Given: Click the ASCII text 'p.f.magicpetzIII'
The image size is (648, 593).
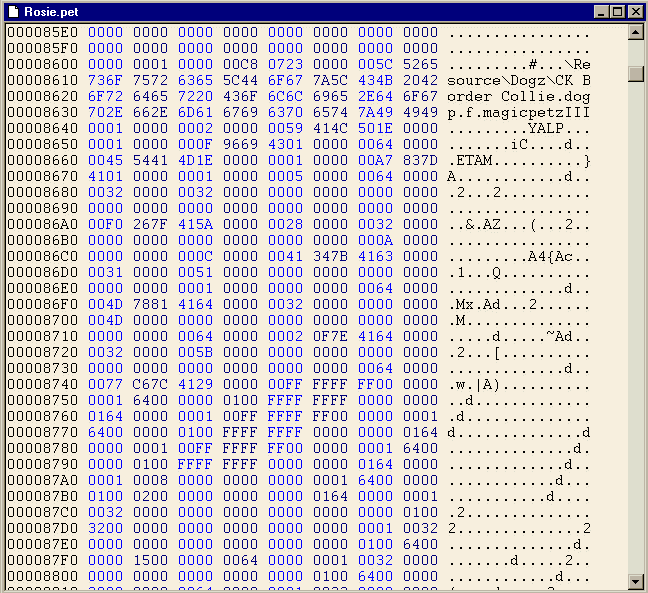Looking at the screenshot, I should (519, 112).
